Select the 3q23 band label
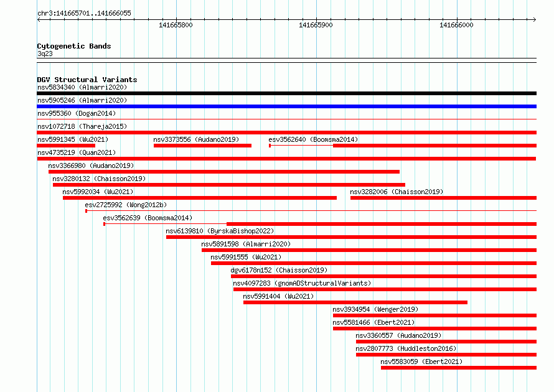 (45, 54)
